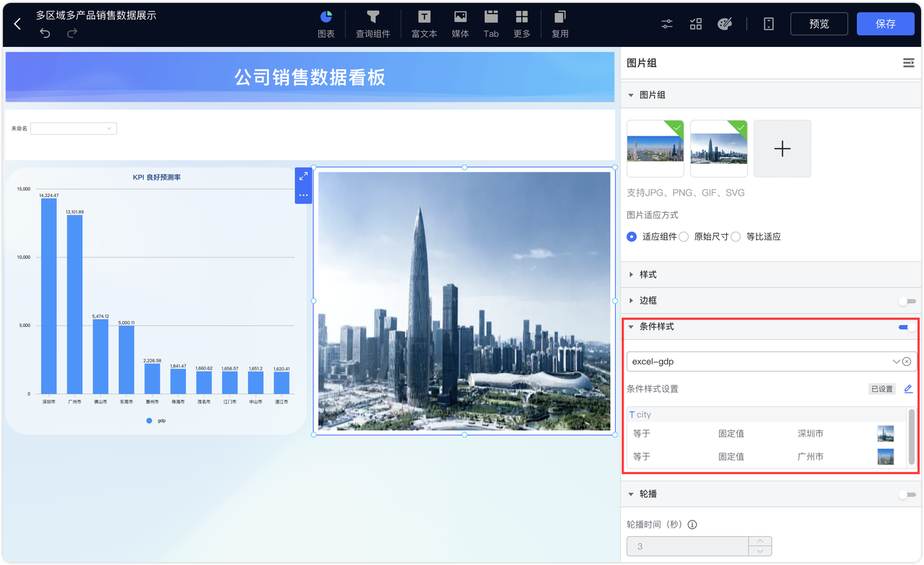The height and width of the screenshot is (565, 924).
Task: Toggle the 轮播 carousel switch
Action: (x=907, y=494)
